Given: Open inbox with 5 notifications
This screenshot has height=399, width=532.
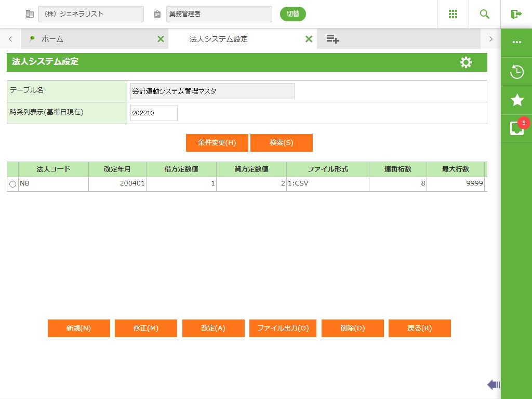Looking at the screenshot, I should pos(516,128).
